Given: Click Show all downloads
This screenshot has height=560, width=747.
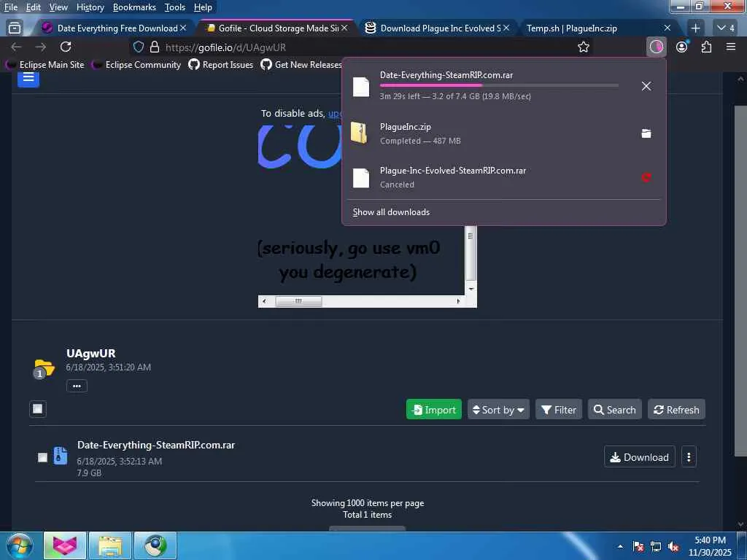Looking at the screenshot, I should [391, 212].
